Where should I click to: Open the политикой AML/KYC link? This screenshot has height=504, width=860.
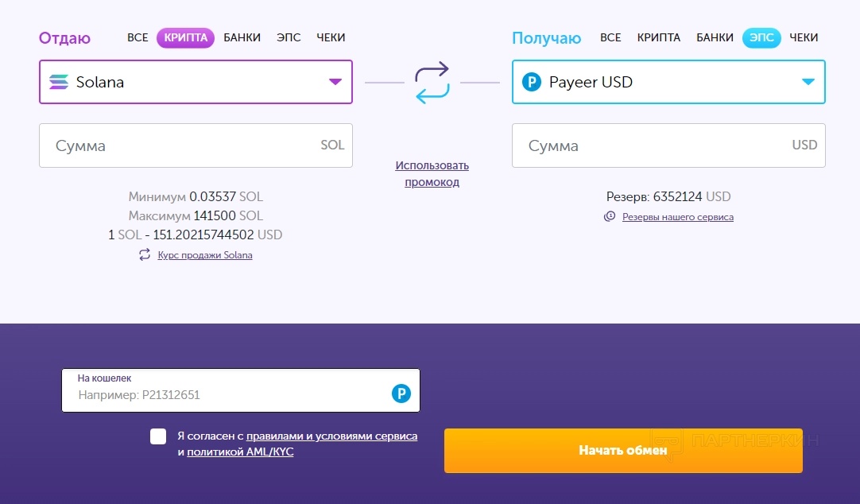click(x=240, y=452)
